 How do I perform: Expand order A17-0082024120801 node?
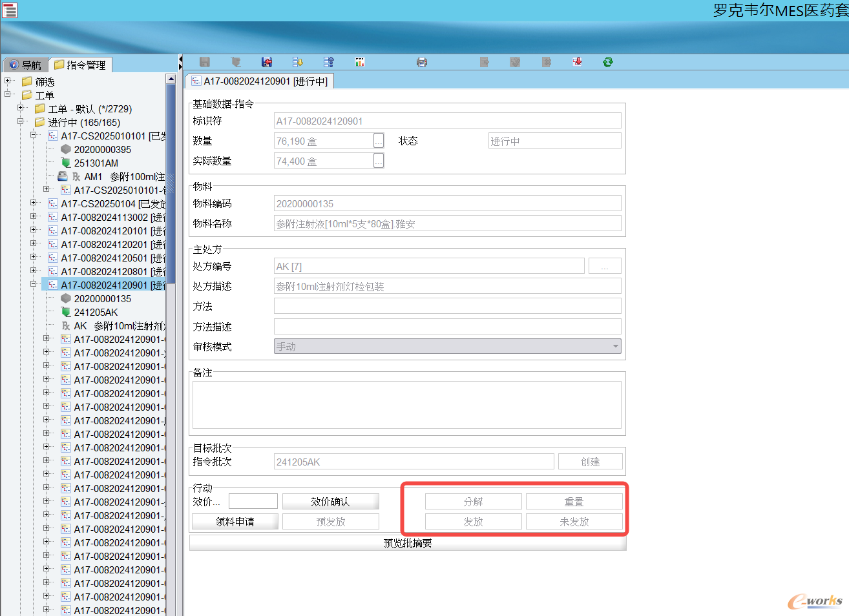34,271
